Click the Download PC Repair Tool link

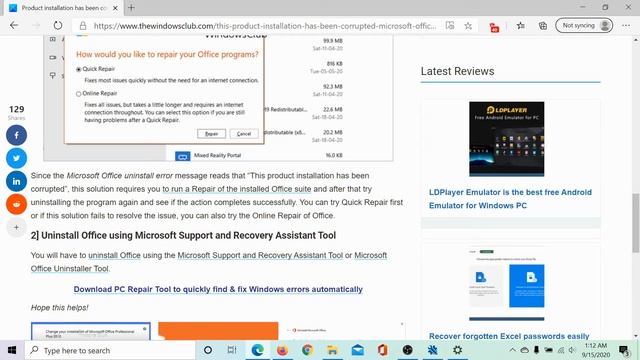click(x=218, y=289)
